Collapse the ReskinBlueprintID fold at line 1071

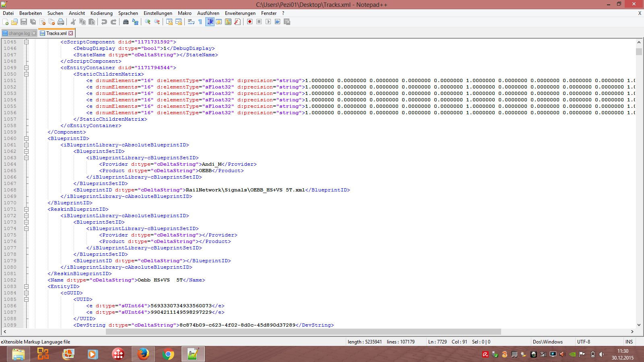[26, 209]
